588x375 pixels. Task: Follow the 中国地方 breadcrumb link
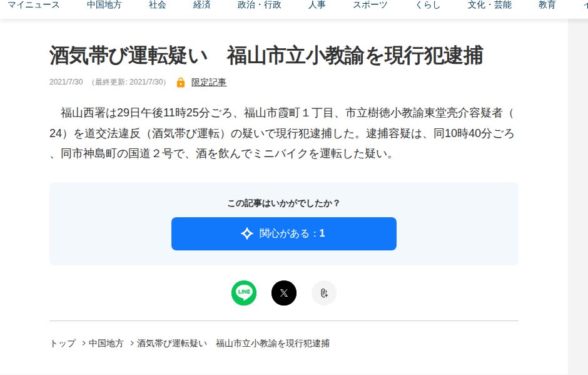tap(106, 343)
